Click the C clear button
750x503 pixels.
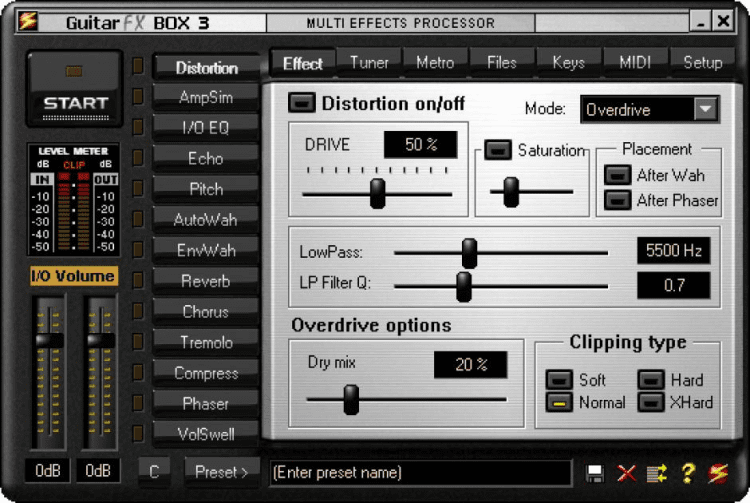point(154,472)
